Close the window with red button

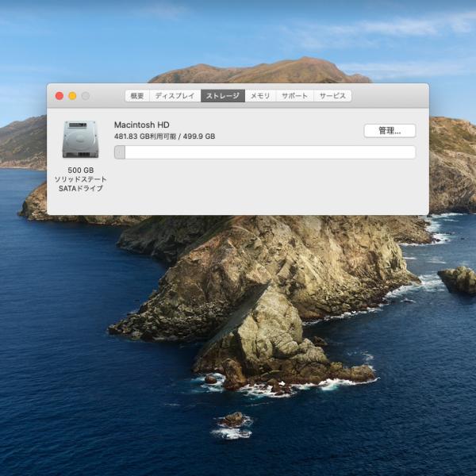(59, 96)
